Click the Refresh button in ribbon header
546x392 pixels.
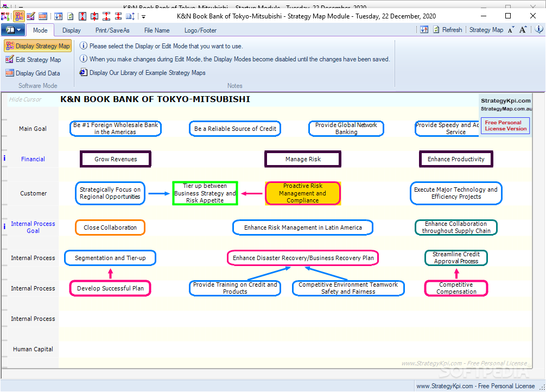(x=447, y=30)
